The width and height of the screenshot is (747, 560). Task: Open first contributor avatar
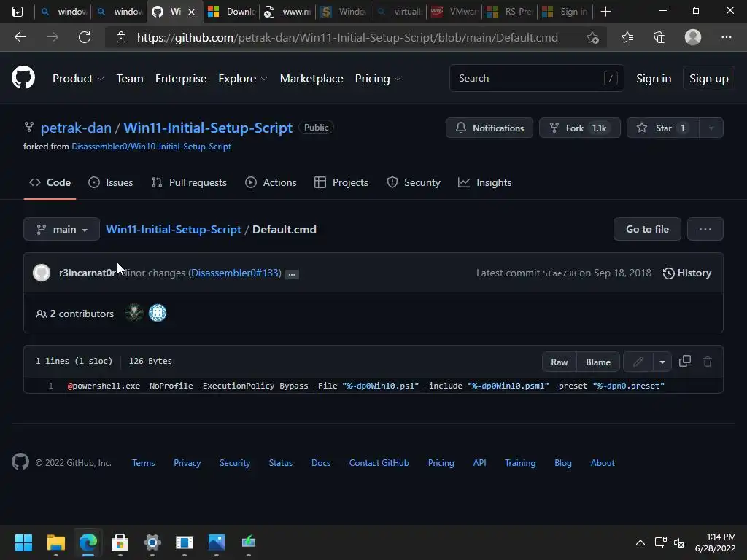point(134,313)
